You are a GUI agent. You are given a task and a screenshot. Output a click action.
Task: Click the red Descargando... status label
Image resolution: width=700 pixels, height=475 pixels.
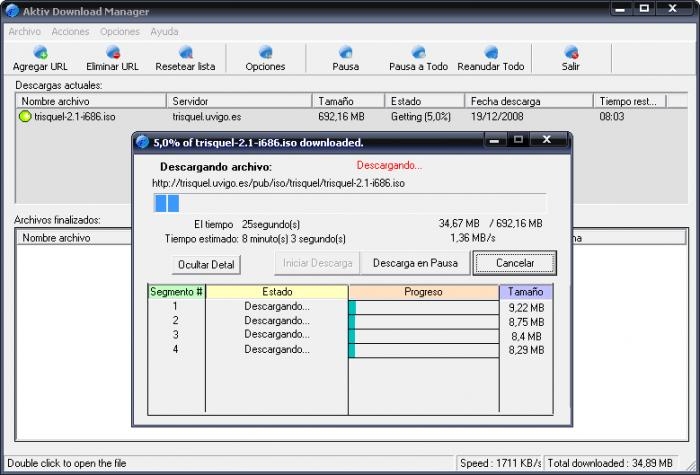point(389,166)
